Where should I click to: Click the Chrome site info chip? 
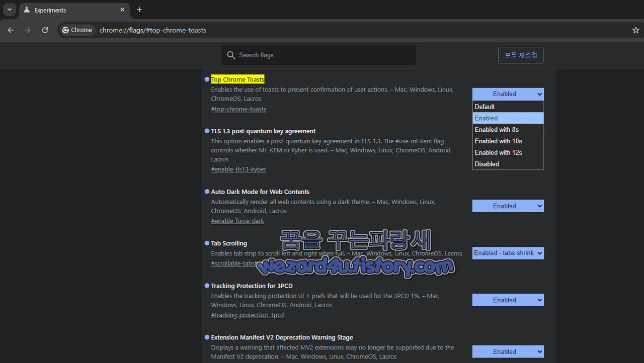click(x=77, y=30)
